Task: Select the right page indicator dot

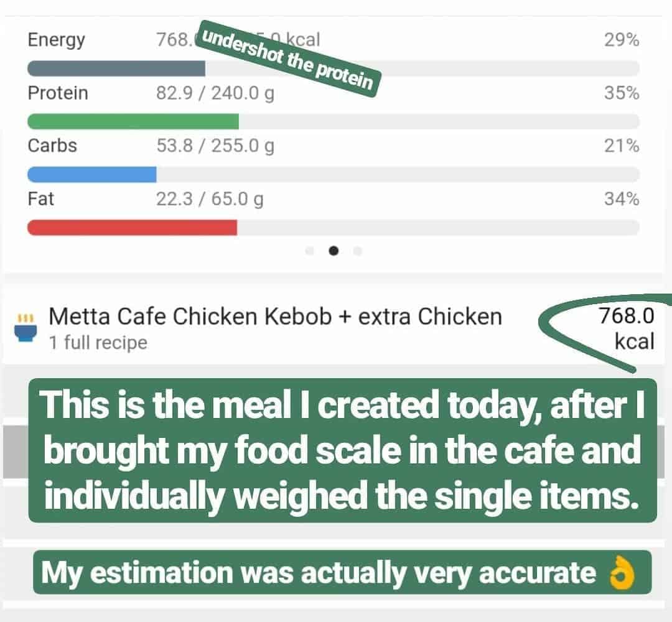Action: pyautogui.click(x=358, y=251)
